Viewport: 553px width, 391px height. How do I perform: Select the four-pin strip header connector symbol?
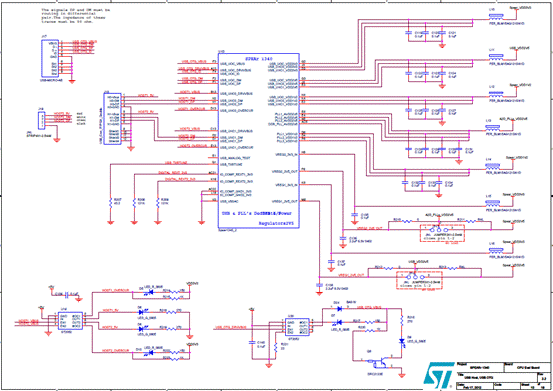tap(41, 120)
